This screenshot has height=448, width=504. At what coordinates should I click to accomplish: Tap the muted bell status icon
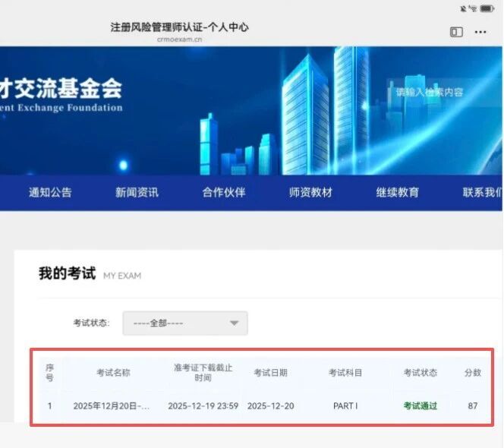(x=463, y=8)
